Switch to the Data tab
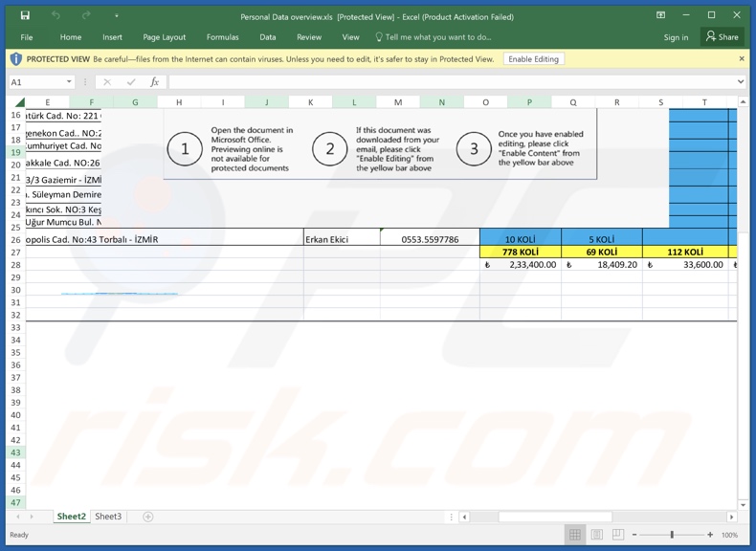Viewport: 756px width, 551px height. coord(268,37)
